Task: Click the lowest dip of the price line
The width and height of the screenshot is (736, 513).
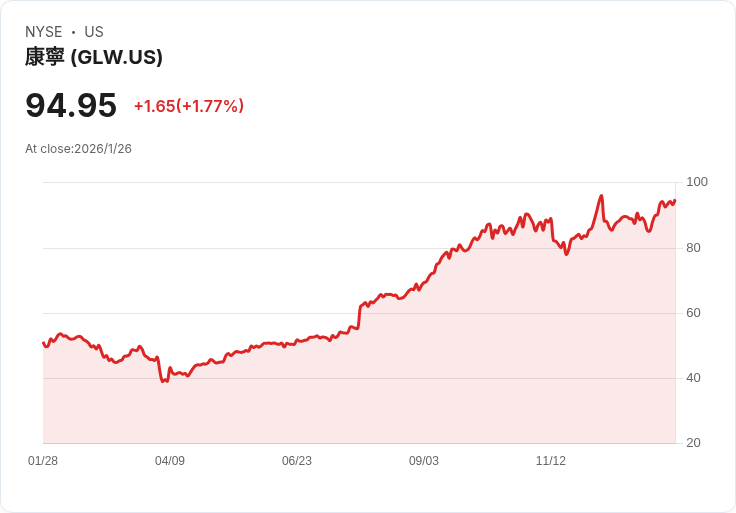Action: [163, 381]
